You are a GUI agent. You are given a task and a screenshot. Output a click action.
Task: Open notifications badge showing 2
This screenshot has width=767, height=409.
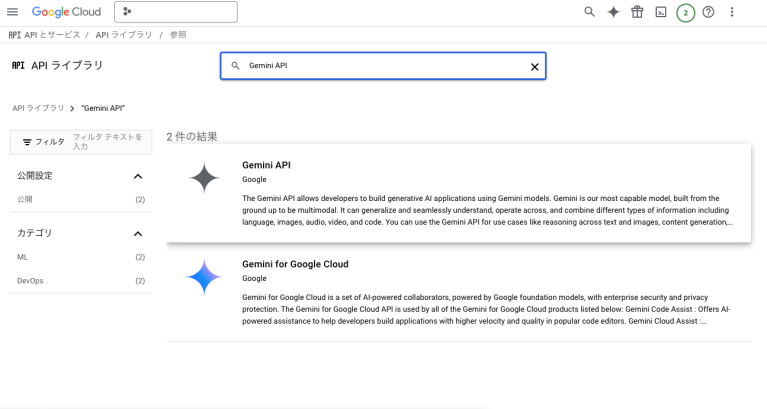click(x=685, y=13)
